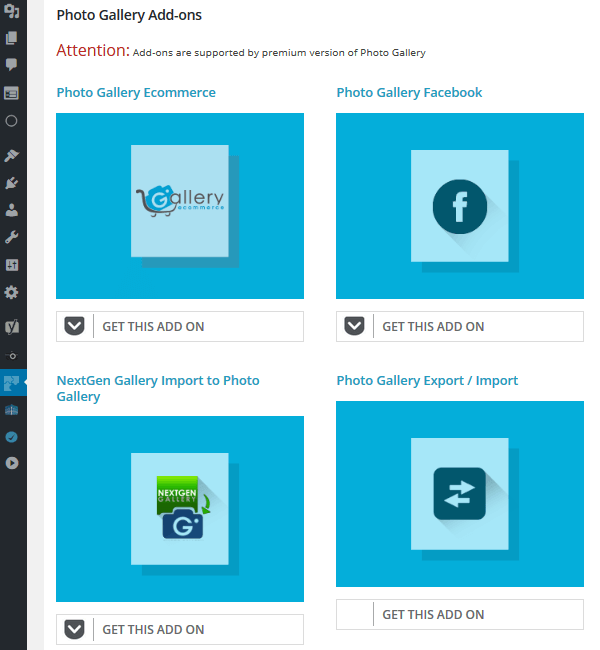Click arrow icon on NextGen Get This Add On
The width and height of the screenshot is (600, 650).
pyautogui.click(x=75, y=629)
